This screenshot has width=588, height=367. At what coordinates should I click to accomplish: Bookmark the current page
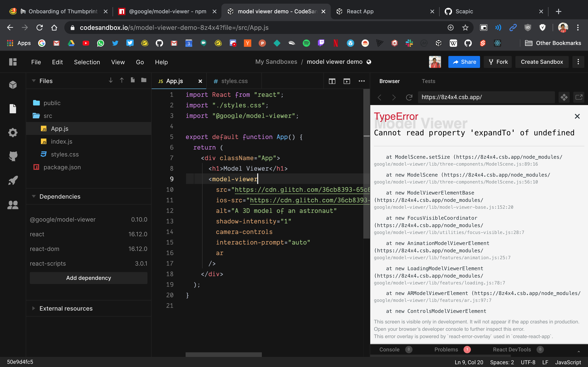pyautogui.click(x=465, y=28)
